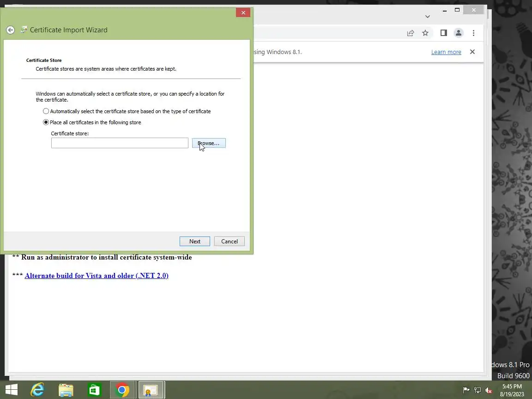
Task: Open File Explorer from taskbar
Action: 66,390
